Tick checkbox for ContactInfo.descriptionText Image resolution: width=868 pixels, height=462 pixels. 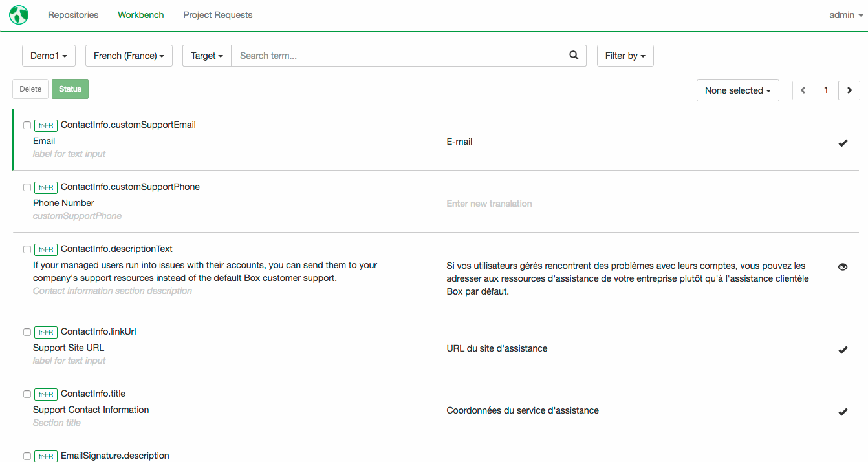coord(27,249)
